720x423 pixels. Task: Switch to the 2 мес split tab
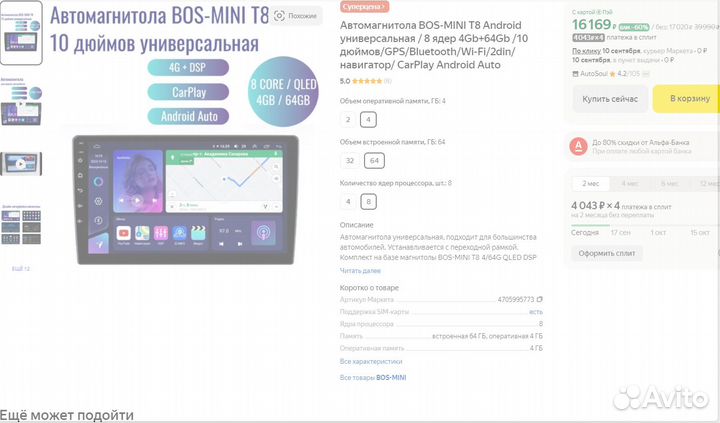(591, 183)
